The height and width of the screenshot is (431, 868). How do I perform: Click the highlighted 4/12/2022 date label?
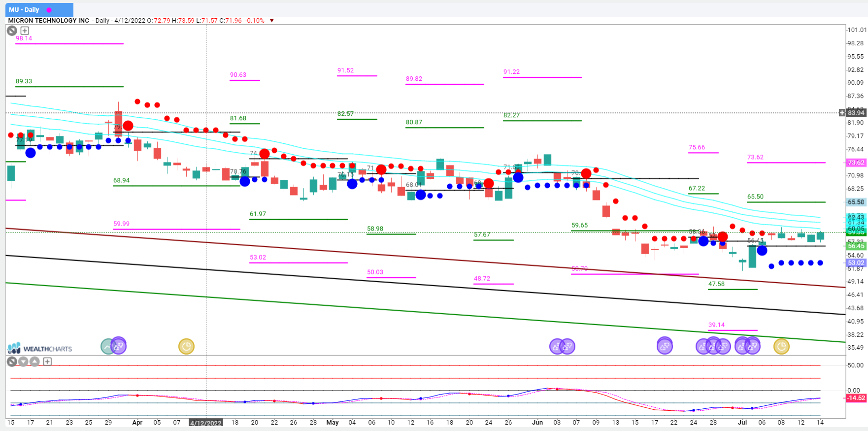206,423
